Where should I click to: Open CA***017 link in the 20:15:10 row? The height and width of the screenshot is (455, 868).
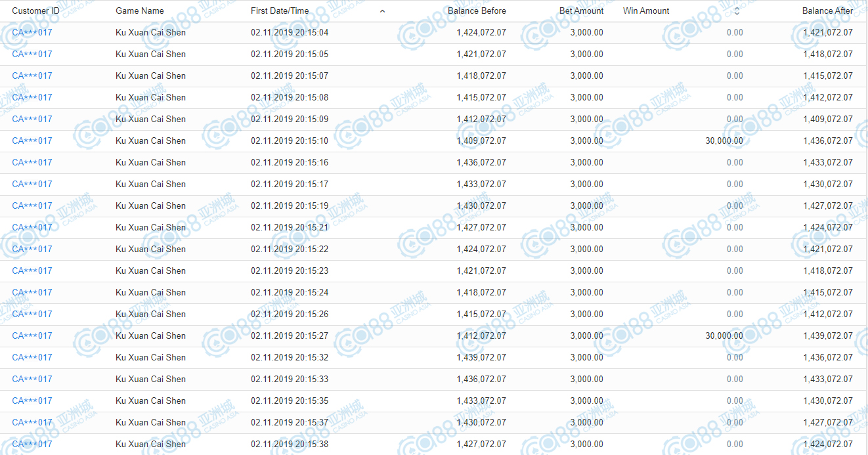32,141
